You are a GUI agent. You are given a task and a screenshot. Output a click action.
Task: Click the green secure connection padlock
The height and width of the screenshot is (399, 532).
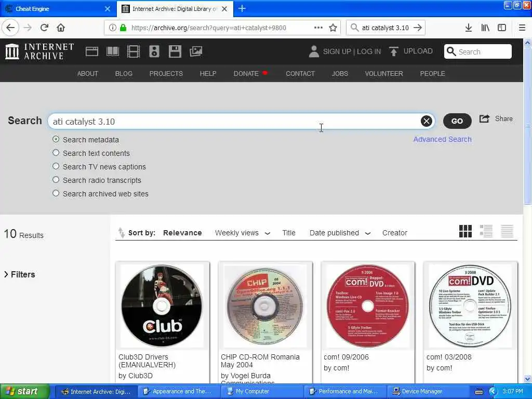123,28
